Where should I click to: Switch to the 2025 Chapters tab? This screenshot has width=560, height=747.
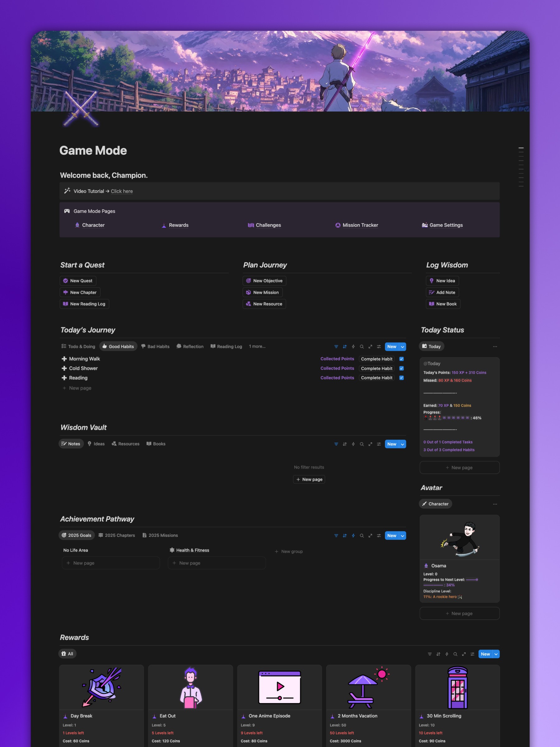[x=117, y=535]
